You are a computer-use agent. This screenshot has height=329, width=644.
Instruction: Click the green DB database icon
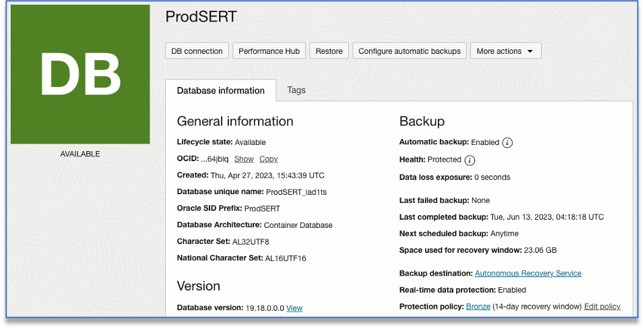tap(80, 74)
